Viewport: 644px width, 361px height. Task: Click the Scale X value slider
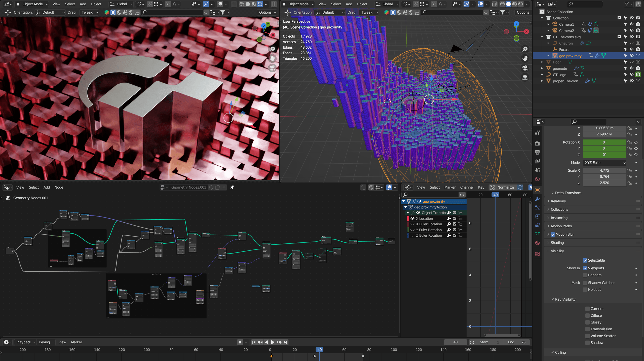click(604, 170)
